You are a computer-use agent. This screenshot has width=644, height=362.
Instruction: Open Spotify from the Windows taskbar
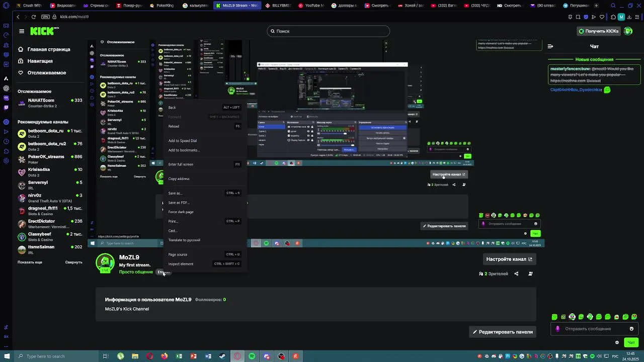252,356
